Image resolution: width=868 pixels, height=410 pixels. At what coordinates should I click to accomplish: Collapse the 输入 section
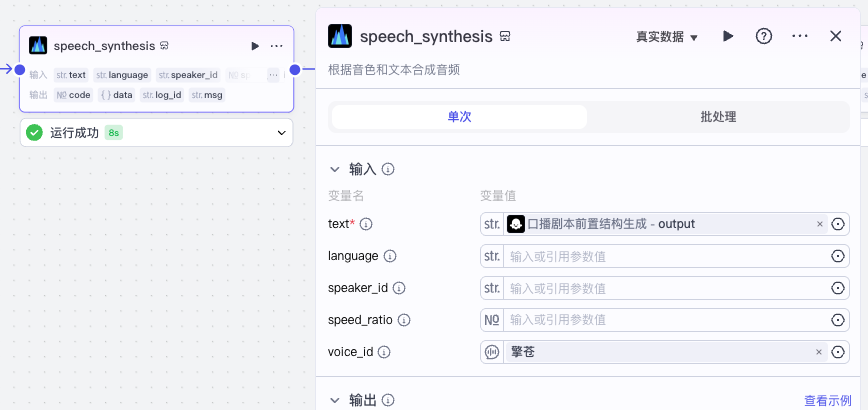(x=334, y=169)
